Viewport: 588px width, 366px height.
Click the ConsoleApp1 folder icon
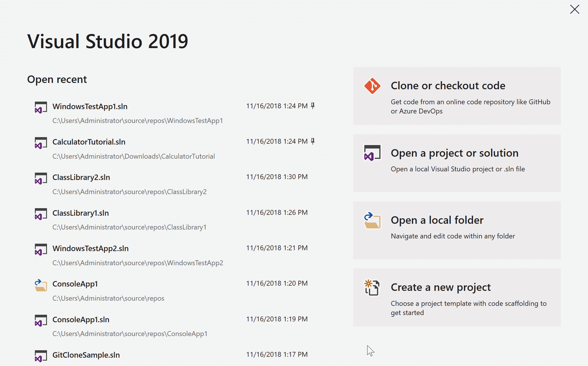pos(41,285)
